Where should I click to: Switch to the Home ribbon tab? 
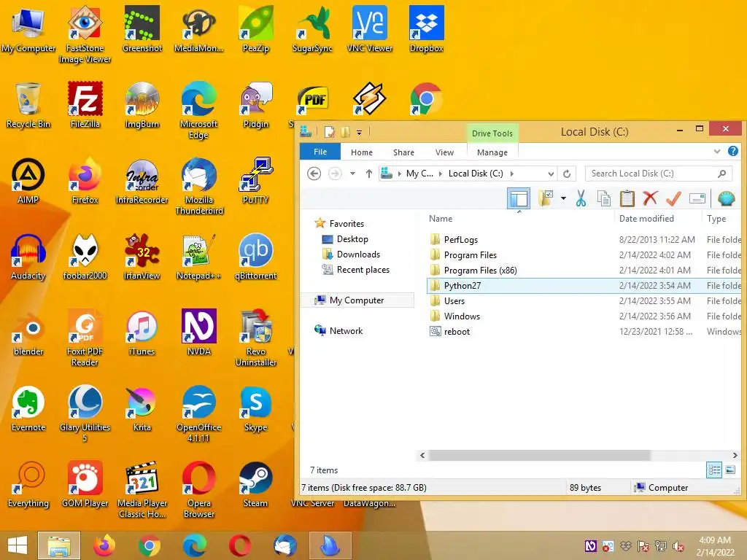(362, 152)
